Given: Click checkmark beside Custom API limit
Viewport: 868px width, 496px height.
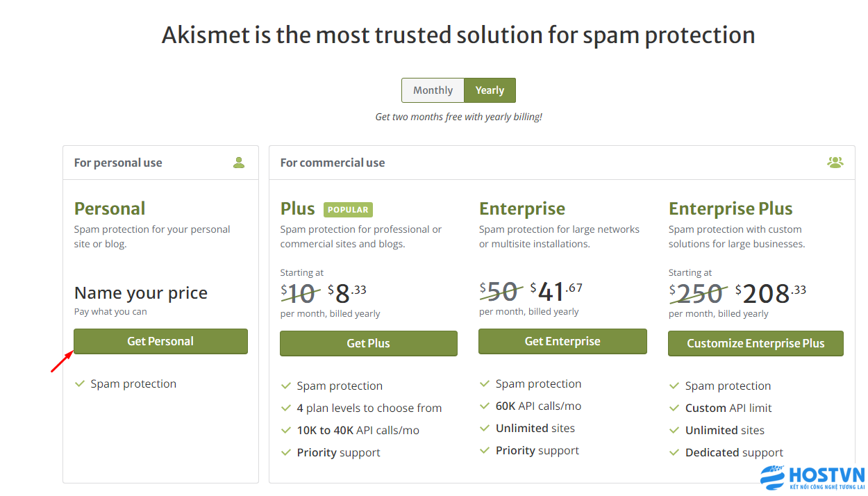Looking at the screenshot, I should 674,408.
